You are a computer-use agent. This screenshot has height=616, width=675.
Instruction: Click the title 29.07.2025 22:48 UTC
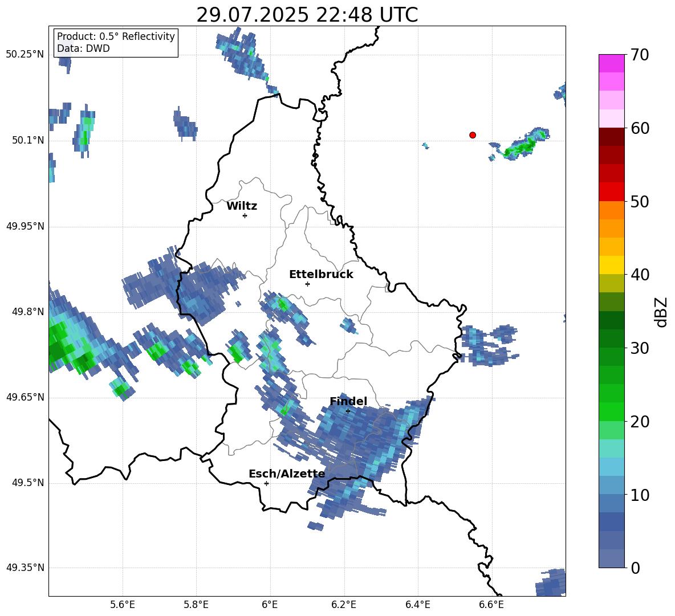(x=307, y=15)
